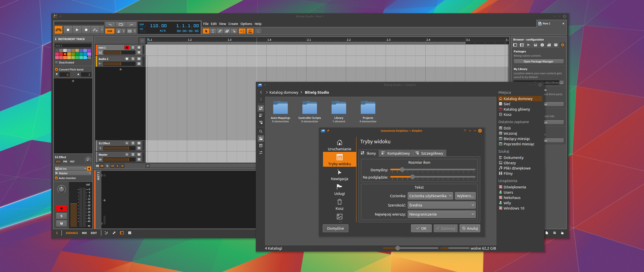
Task: Click Dolphin's search magnifier icon
Action: click(261, 131)
